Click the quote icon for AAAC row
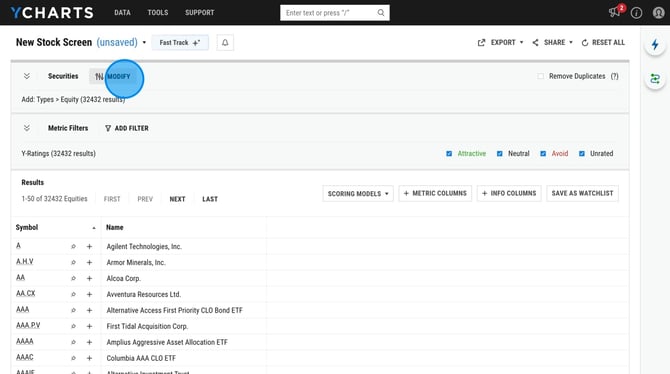 [x=73, y=358]
